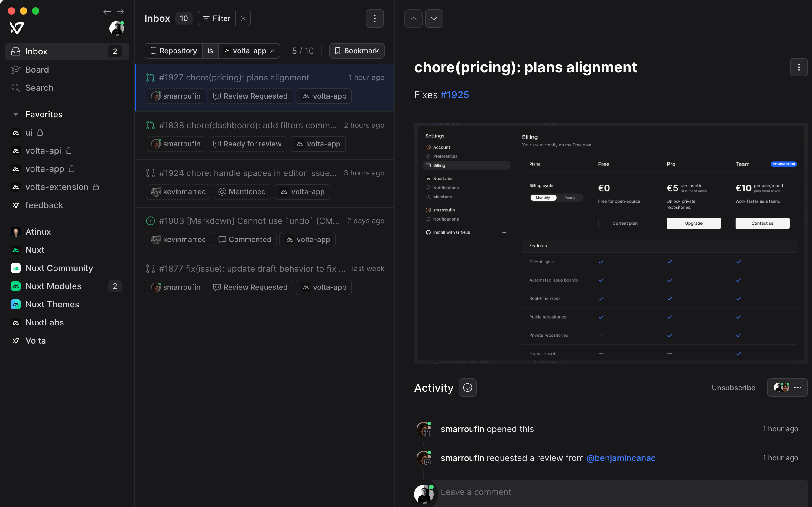Image resolution: width=812 pixels, height=507 pixels.
Task: Open notification #1927 chore(pricing): plans alignment
Action: (x=265, y=87)
